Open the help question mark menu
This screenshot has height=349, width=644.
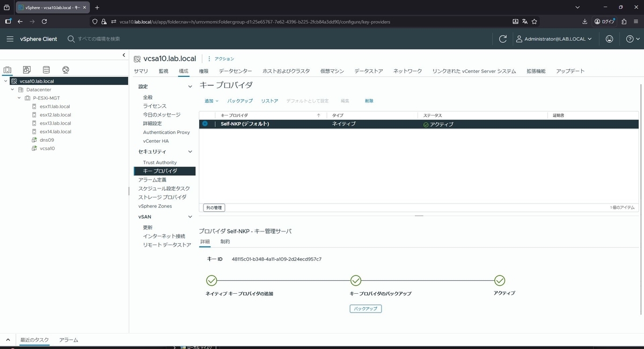(633, 39)
